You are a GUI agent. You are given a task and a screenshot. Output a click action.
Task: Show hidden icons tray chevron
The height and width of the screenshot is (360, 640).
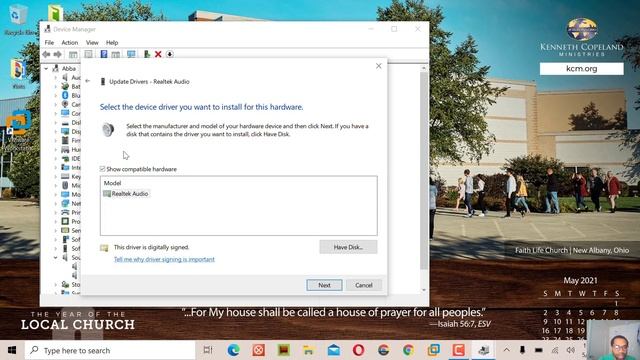507,350
